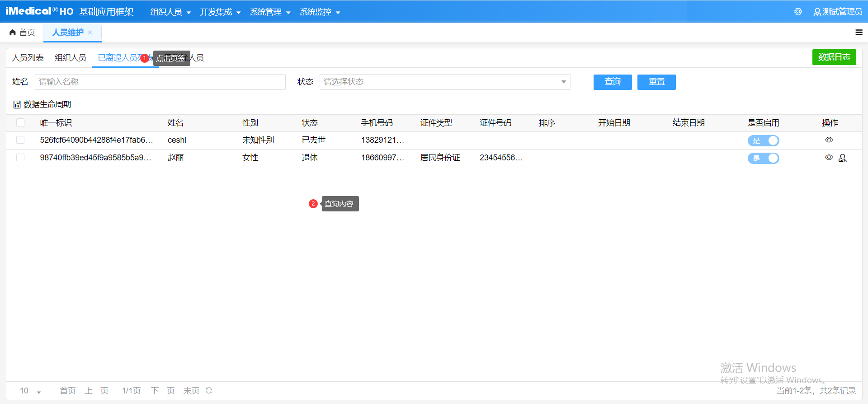Click the home icon next to 首页

coord(13,33)
